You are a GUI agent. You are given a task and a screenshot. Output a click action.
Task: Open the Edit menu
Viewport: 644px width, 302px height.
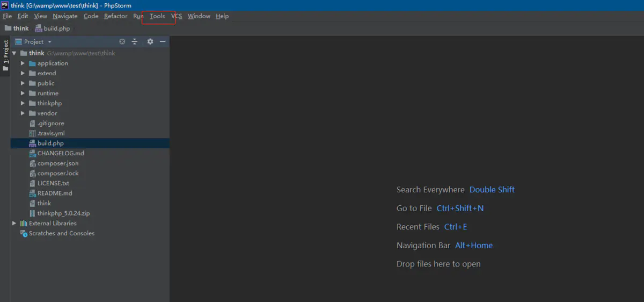pos(23,16)
